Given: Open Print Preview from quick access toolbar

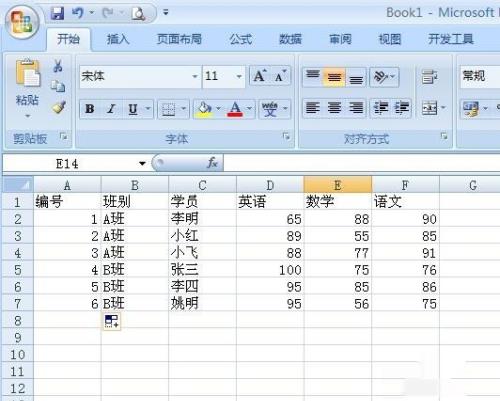Looking at the screenshot, I should [x=138, y=14].
